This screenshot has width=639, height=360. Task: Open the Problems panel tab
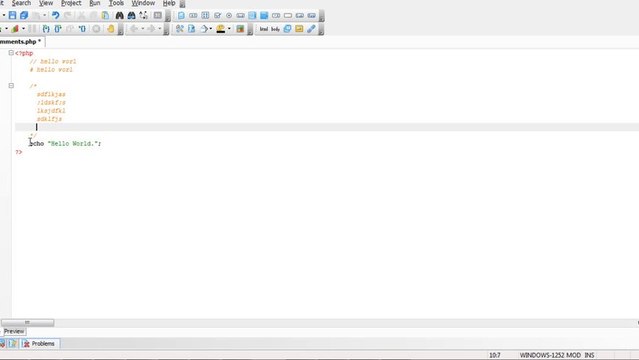pos(40,344)
